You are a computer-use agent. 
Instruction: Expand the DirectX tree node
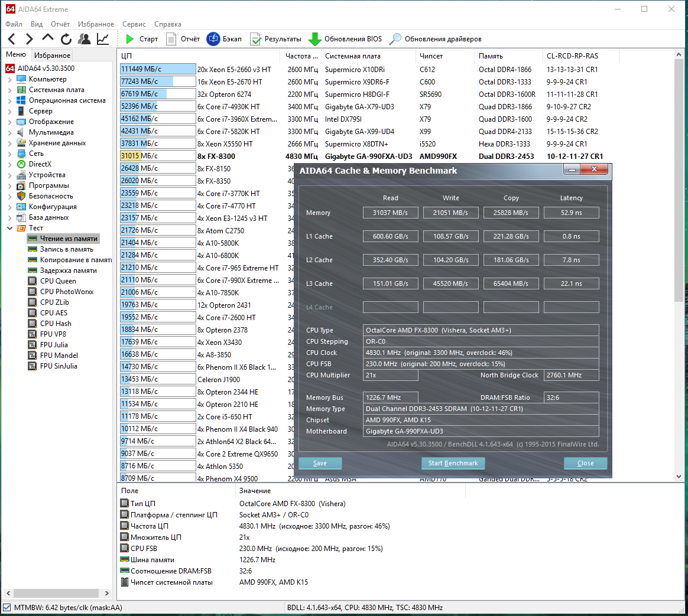[x=9, y=164]
